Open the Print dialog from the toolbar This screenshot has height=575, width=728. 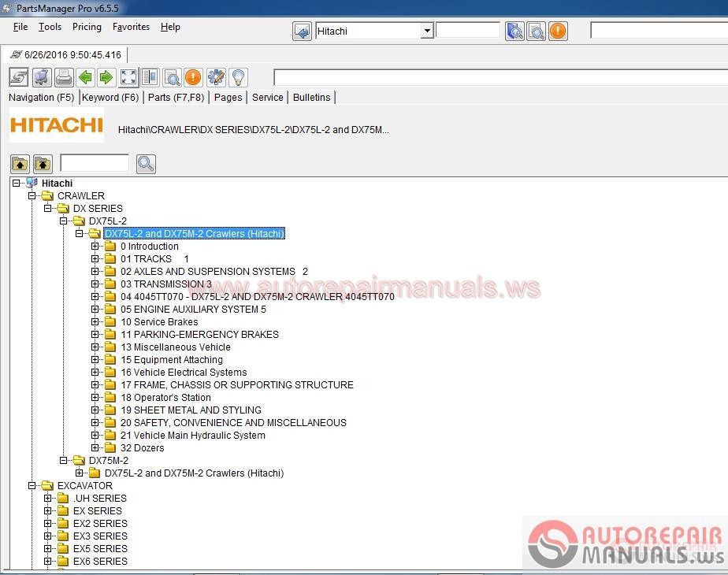click(x=63, y=77)
